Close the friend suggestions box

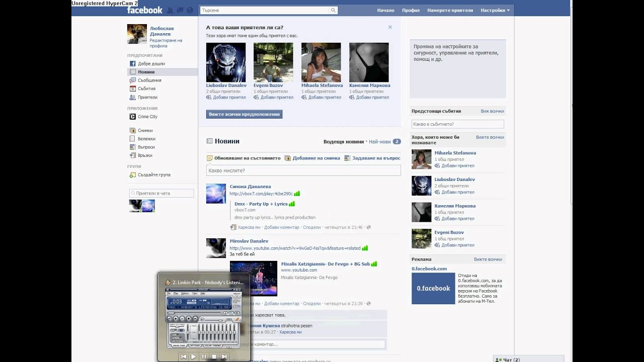click(x=390, y=27)
